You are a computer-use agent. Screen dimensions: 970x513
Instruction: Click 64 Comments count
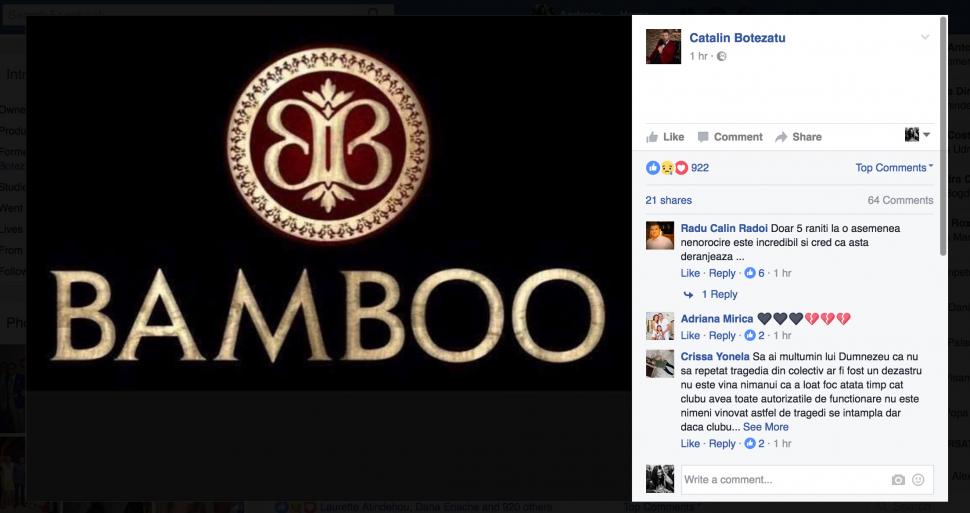click(900, 200)
